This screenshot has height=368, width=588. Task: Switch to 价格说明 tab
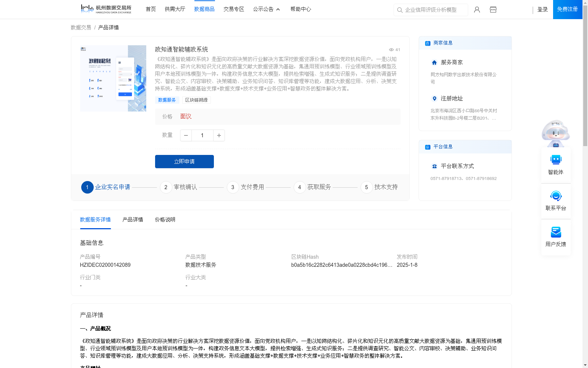165,220
